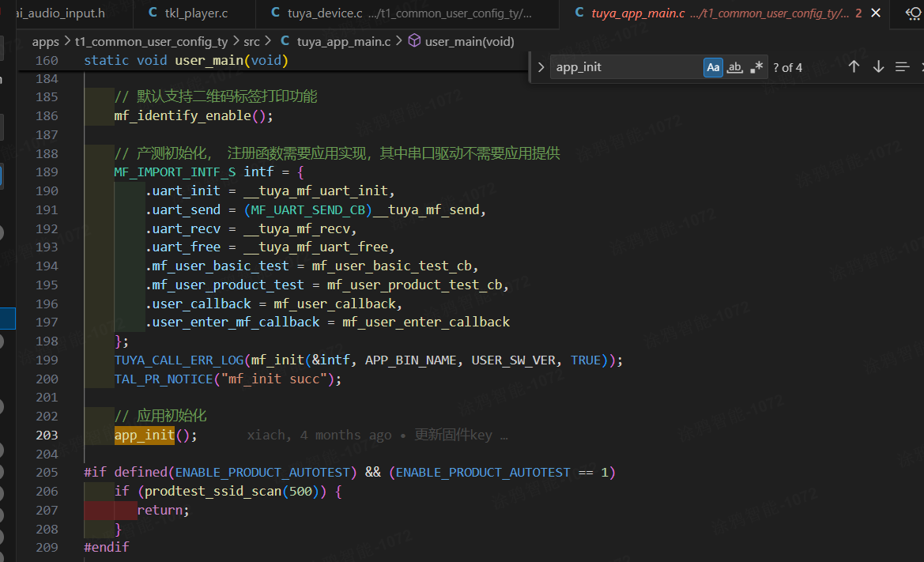Image resolution: width=924 pixels, height=562 pixels.
Task: Toggle Match Whole Word option
Action: coord(735,67)
